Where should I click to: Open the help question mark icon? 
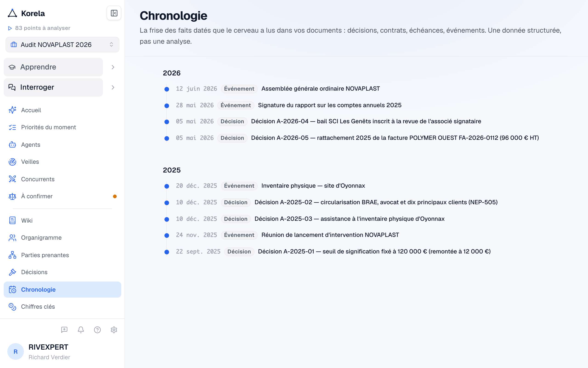click(x=97, y=330)
